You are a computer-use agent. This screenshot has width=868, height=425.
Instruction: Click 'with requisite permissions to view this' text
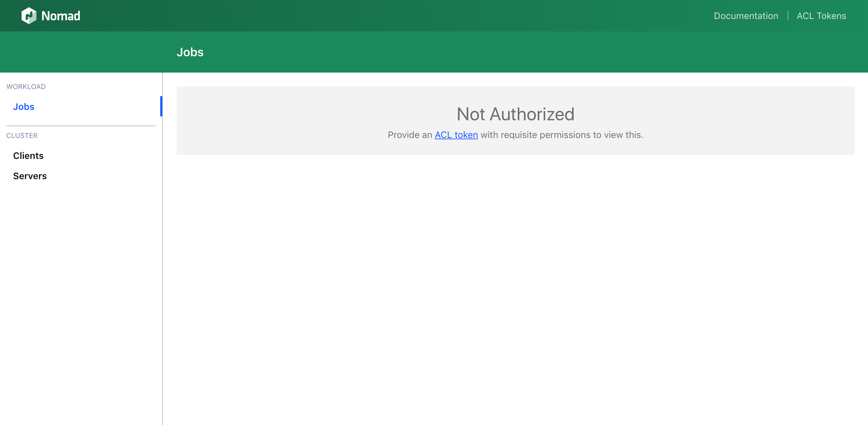[x=562, y=135]
